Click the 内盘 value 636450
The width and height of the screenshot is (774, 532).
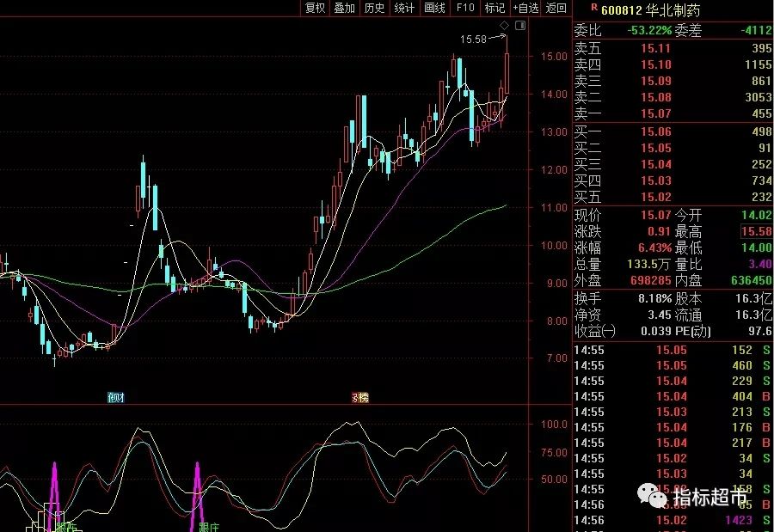[x=752, y=280]
